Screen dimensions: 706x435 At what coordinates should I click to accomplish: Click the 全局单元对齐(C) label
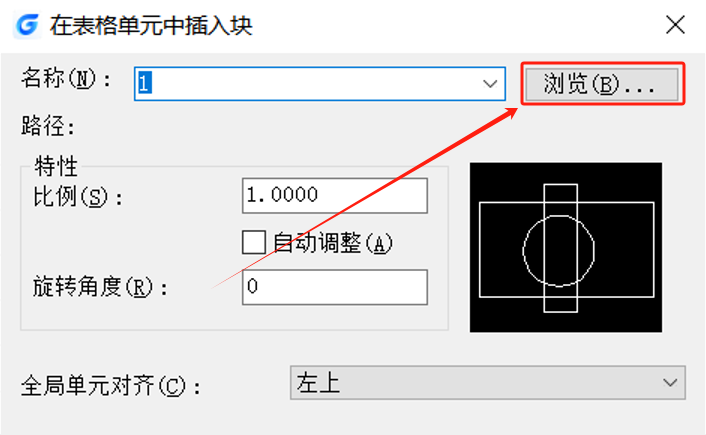[110, 386]
